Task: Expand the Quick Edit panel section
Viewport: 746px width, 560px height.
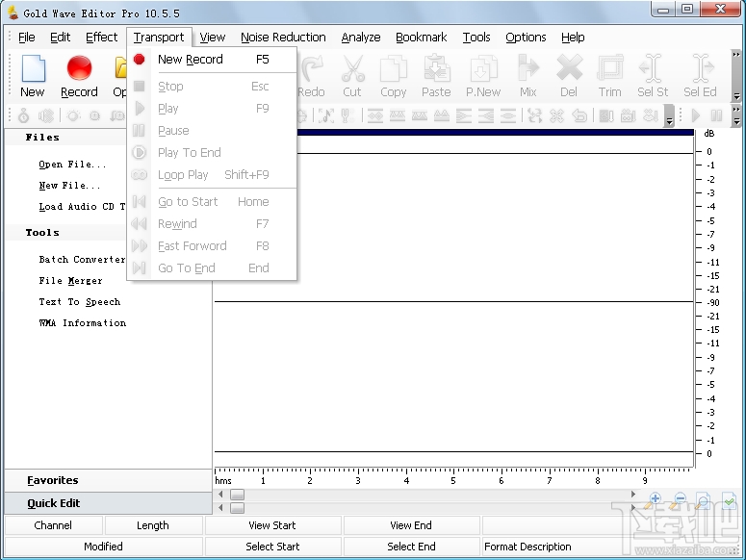Action: [108, 503]
